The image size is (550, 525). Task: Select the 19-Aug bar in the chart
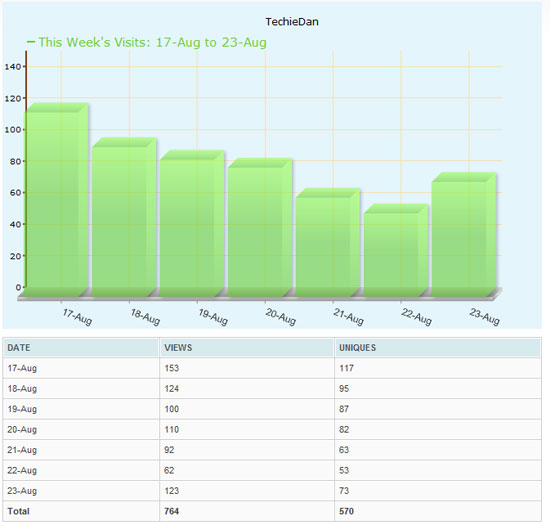[x=192, y=224]
